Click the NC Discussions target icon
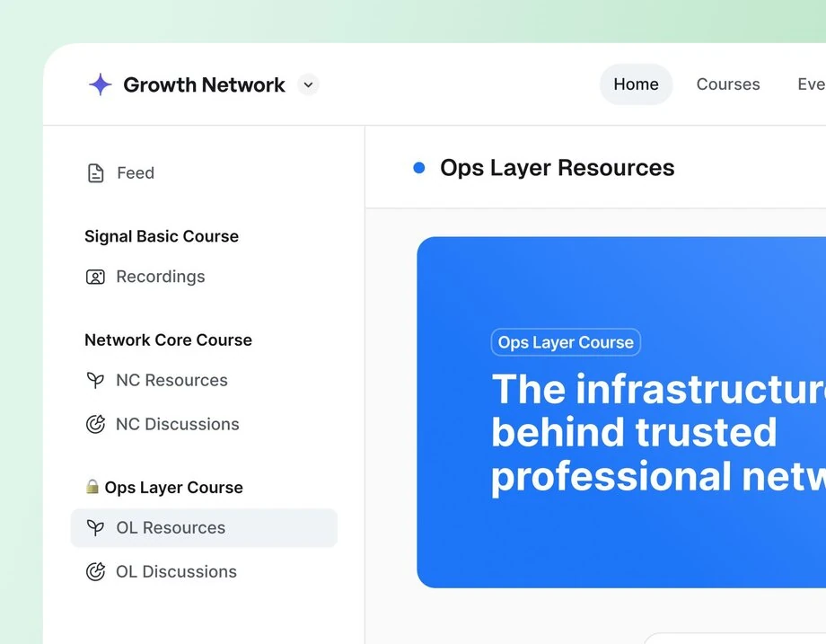 (x=95, y=424)
